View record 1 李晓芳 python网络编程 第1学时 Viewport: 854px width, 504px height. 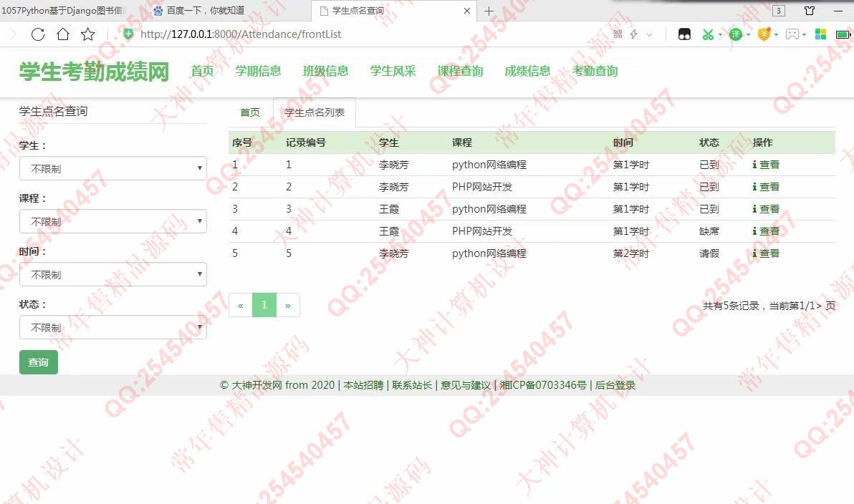pos(766,165)
